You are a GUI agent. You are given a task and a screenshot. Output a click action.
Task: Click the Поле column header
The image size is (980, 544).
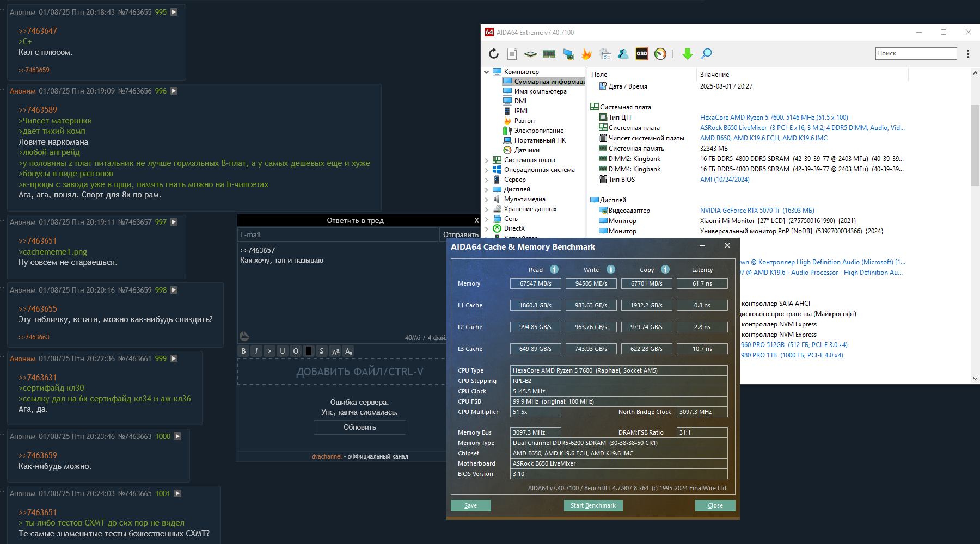point(599,75)
